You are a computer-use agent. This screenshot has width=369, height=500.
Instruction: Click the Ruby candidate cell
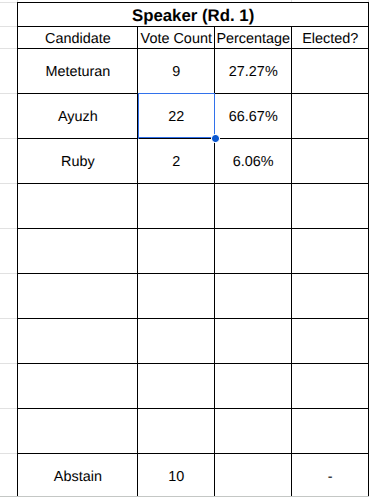tap(78, 161)
